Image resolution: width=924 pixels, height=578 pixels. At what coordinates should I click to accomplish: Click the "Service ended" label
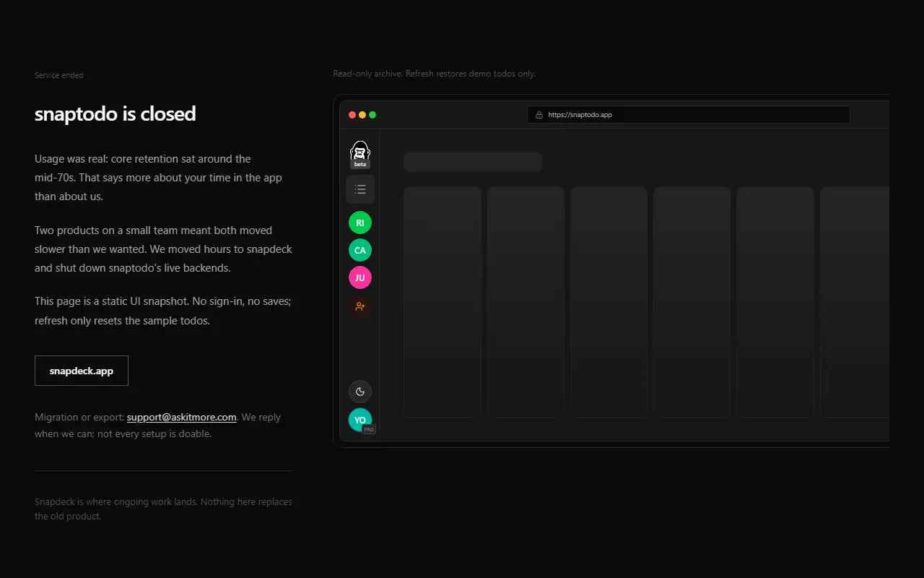click(x=59, y=75)
